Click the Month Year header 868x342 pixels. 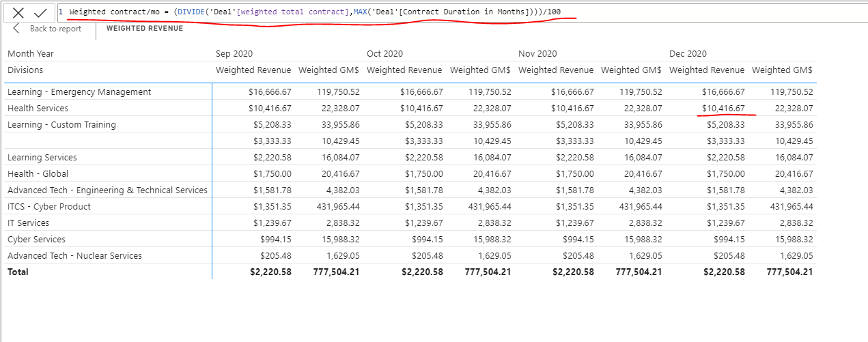pyautogui.click(x=31, y=53)
